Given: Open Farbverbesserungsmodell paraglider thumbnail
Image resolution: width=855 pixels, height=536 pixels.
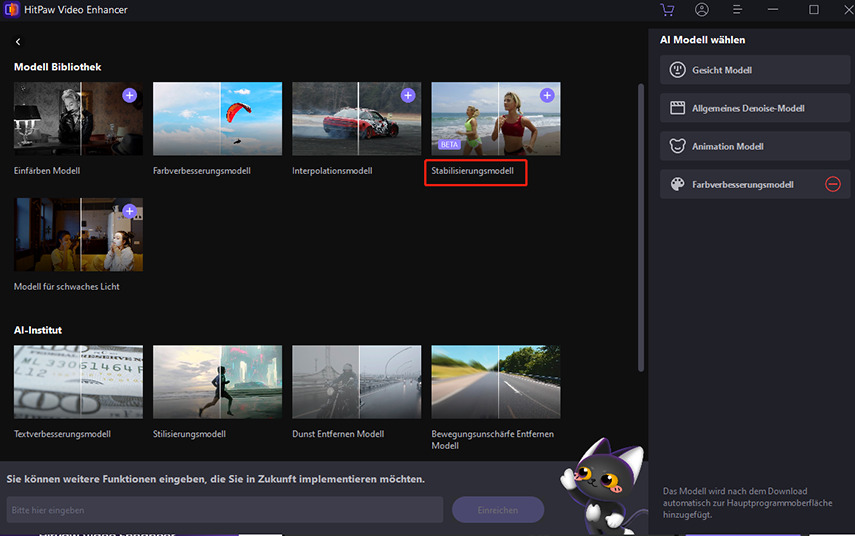Looking at the screenshot, I should [x=218, y=119].
